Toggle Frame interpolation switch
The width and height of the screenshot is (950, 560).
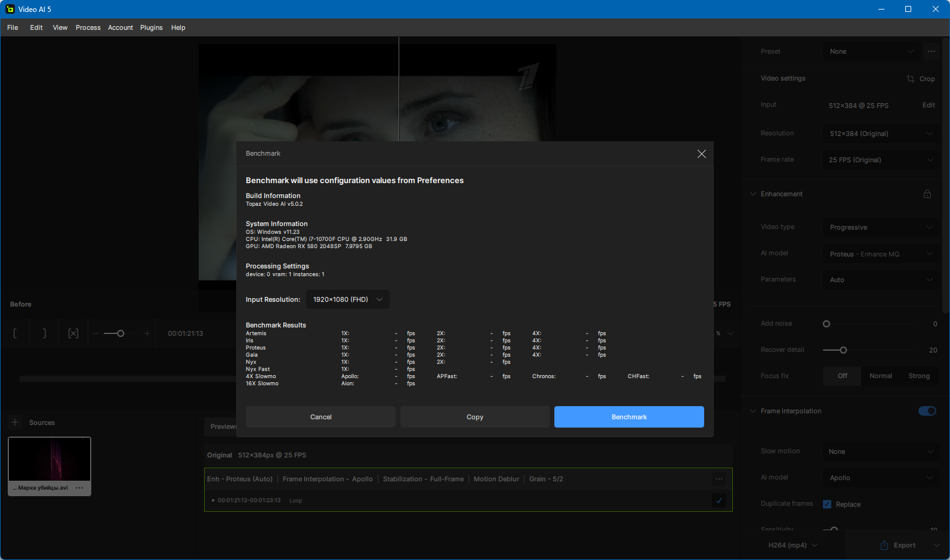(927, 411)
